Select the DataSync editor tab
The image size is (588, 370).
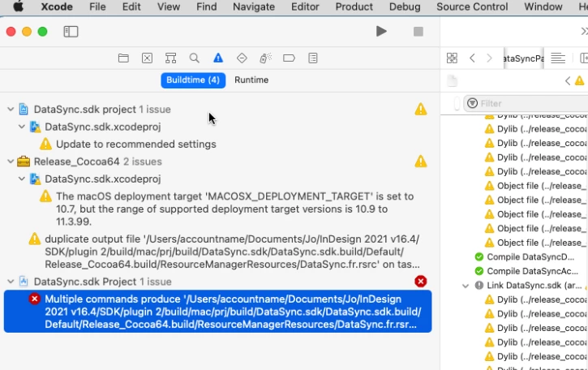523,58
